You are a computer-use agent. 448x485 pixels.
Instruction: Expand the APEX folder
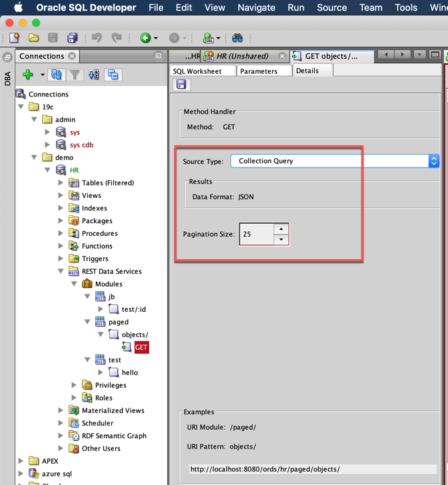pyautogui.click(x=21, y=461)
